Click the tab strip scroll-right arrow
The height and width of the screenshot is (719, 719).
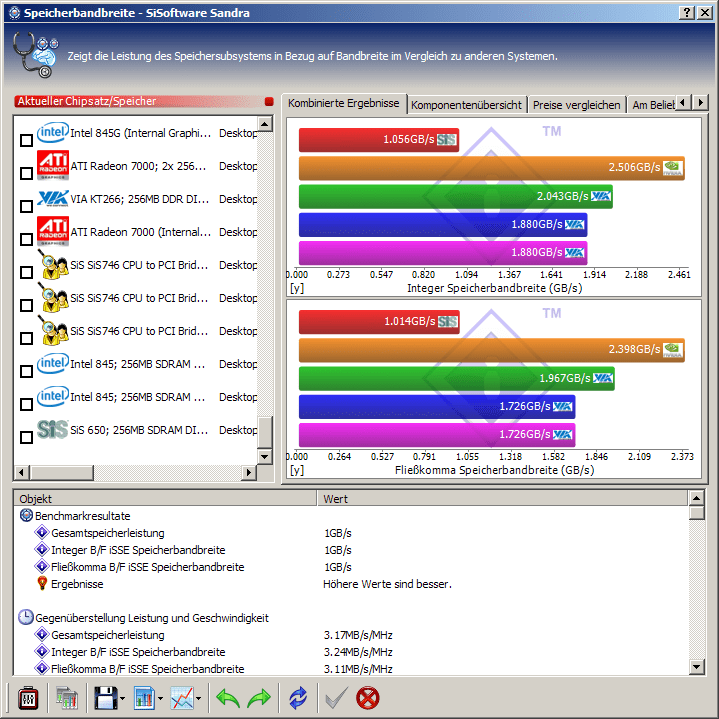(x=700, y=102)
